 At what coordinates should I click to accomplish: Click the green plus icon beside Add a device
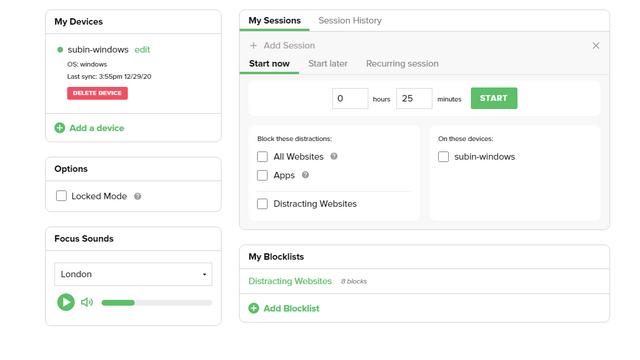click(60, 128)
